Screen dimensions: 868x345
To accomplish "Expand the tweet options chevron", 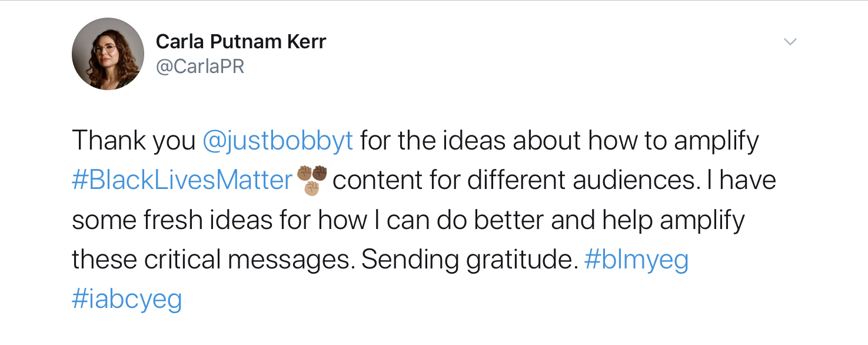I will pyautogui.click(x=790, y=42).
